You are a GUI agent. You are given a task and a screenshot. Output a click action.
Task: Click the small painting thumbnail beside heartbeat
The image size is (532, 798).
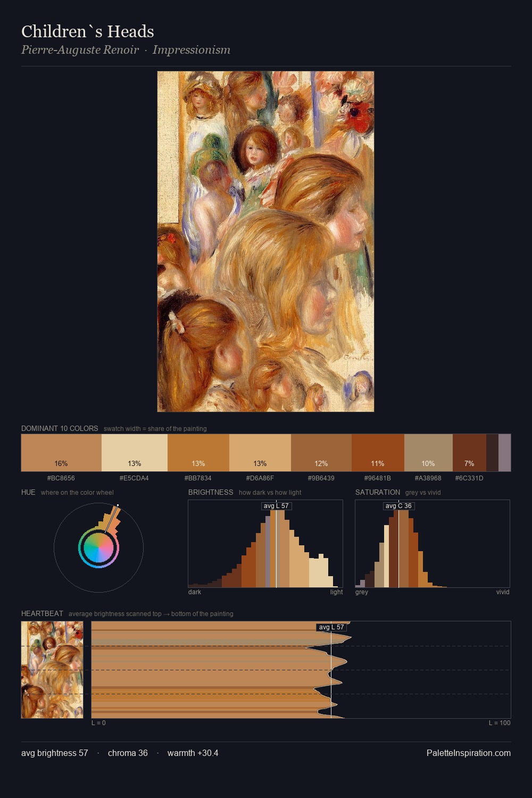coord(52,670)
